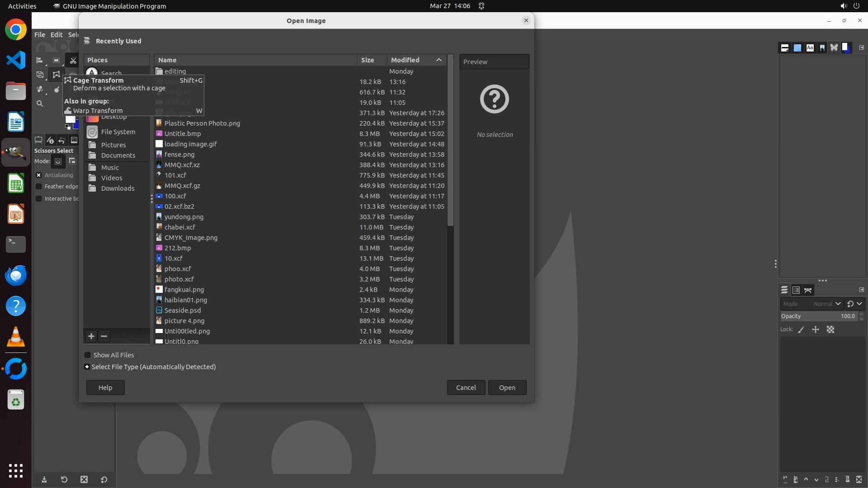The width and height of the screenshot is (868, 488).
Task: Click the layer Opacity slider
Action: (x=817, y=316)
